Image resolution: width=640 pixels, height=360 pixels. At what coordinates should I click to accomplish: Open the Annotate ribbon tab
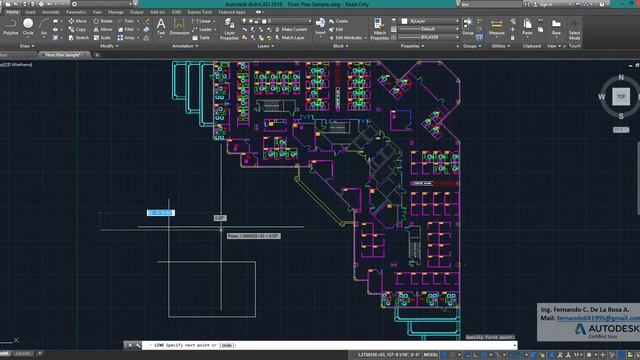51,12
